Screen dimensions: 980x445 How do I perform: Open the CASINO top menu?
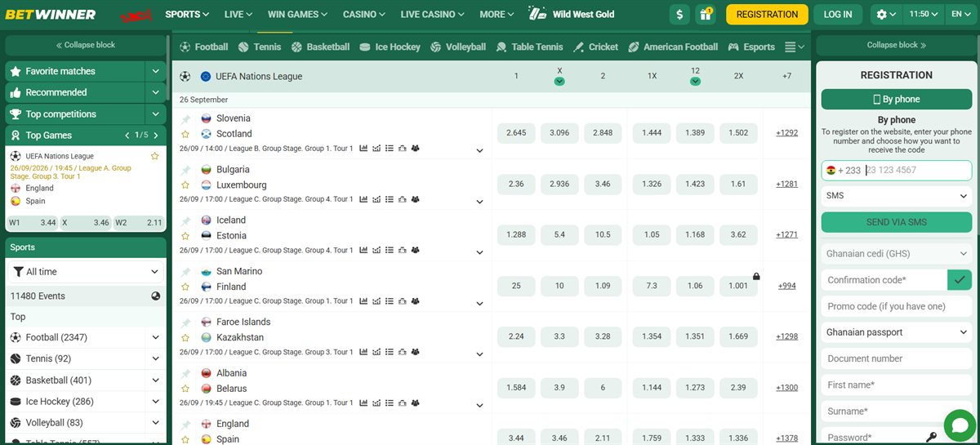[x=364, y=14]
